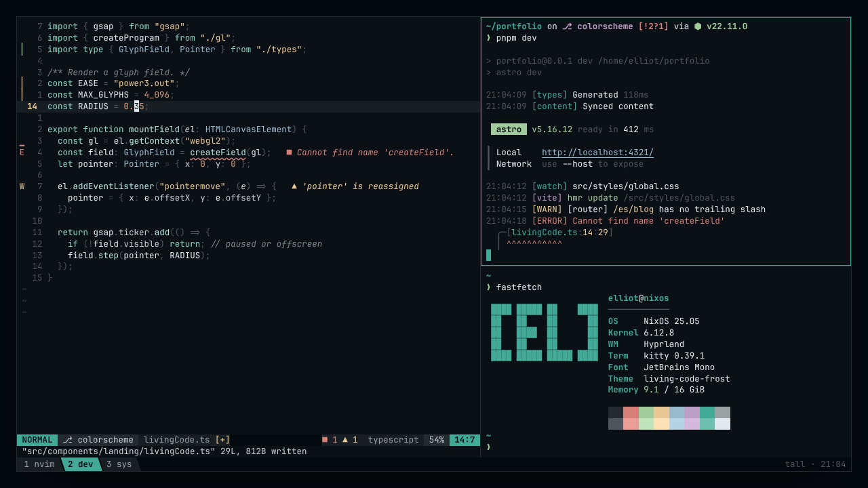Click the green 'astro' badge in terminal
Image resolution: width=868 pixels, height=488 pixels.
[x=509, y=129]
